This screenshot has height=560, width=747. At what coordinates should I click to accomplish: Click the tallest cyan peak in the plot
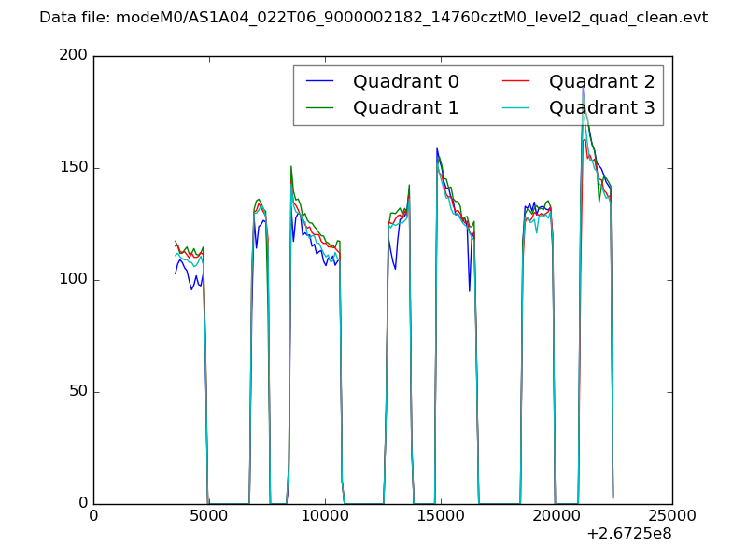pyautogui.click(x=584, y=91)
